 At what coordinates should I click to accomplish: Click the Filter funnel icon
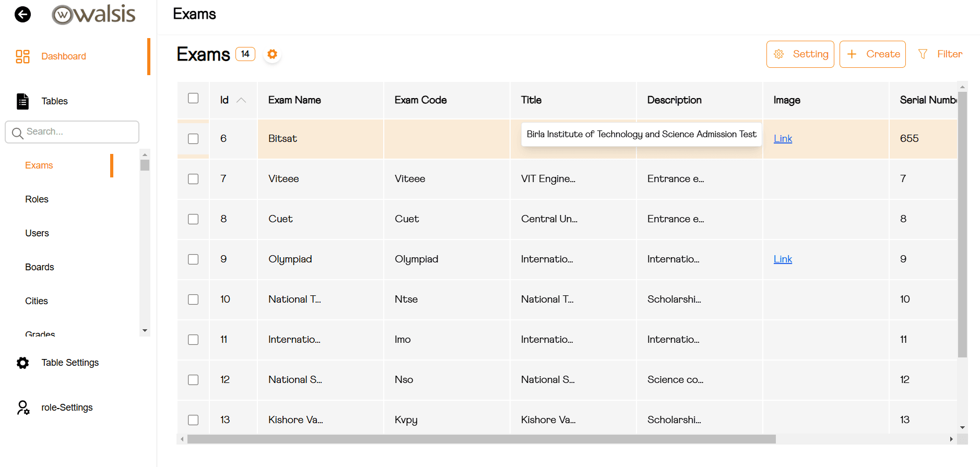923,54
